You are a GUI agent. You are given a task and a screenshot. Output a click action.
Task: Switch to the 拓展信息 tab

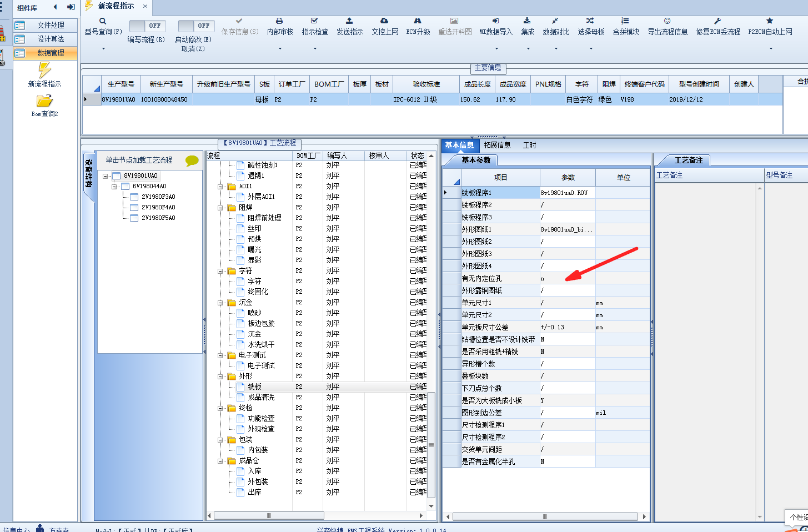[497, 145]
